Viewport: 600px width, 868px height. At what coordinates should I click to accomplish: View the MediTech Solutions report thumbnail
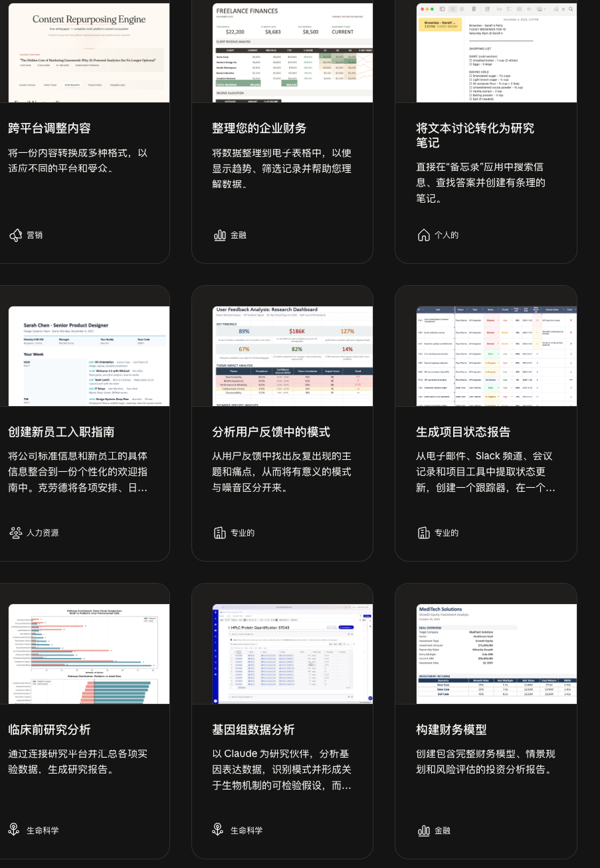pos(496,653)
